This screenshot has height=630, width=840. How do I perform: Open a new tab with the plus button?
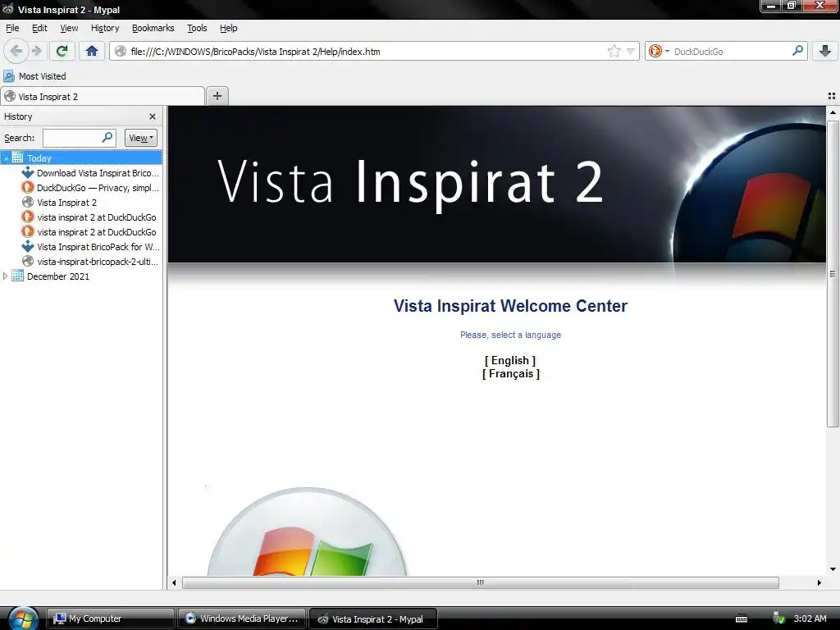(217, 96)
